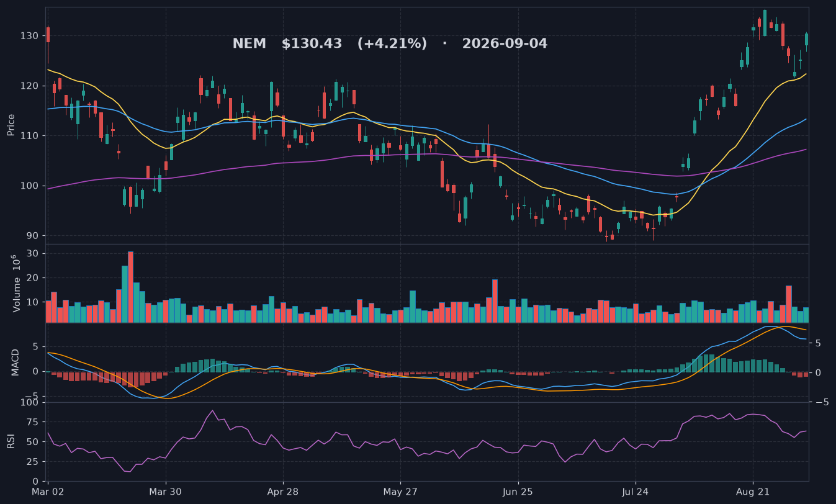Click the Apr 28 date tick label
Screen dimensions: 836x504
click(283, 492)
